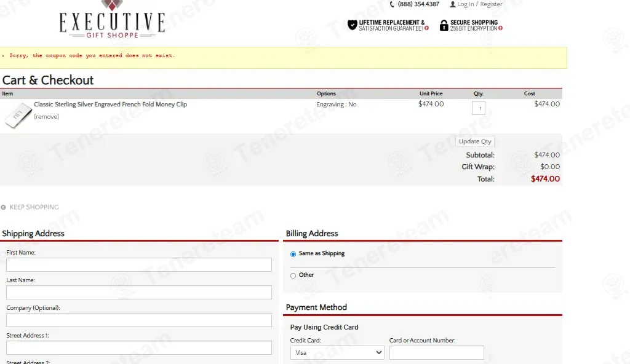Image resolution: width=630 pixels, height=364 pixels.
Task: Click the Keep Shopping back arrow icon
Action: tap(3, 207)
